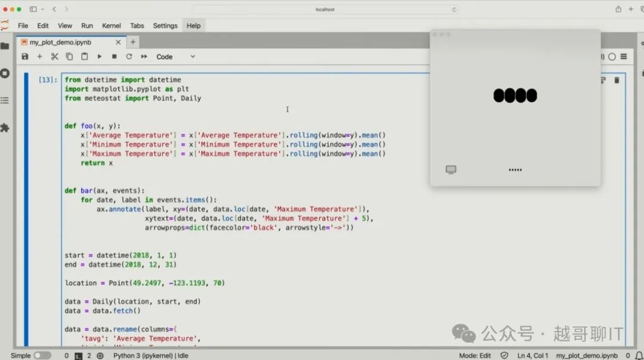
Task: Open the Extension Manager puzzle icon
Action: pyautogui.click(x=5, y=128)
